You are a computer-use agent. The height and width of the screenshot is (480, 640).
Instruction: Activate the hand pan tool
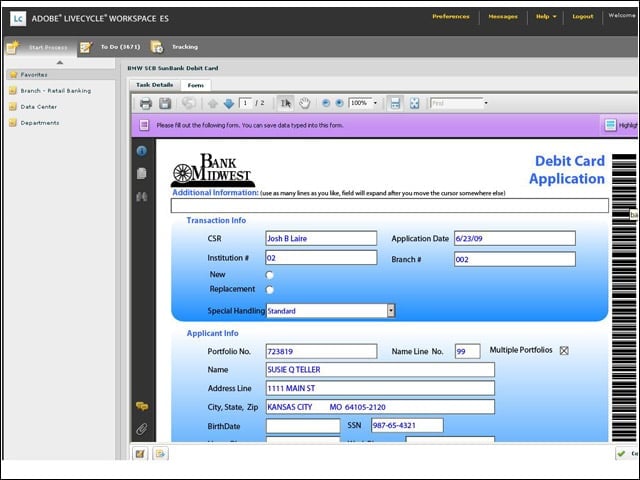tap(304, 103)
